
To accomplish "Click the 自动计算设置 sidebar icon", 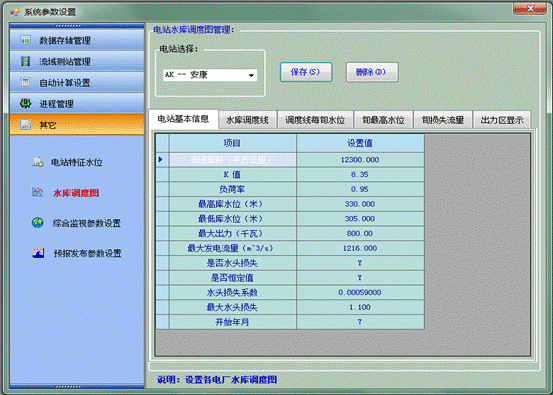I will coord(25,82).
